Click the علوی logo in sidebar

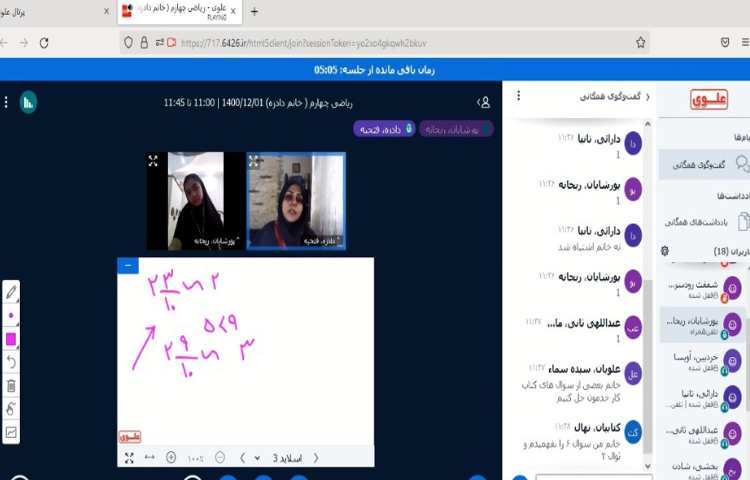click(709, 99)
